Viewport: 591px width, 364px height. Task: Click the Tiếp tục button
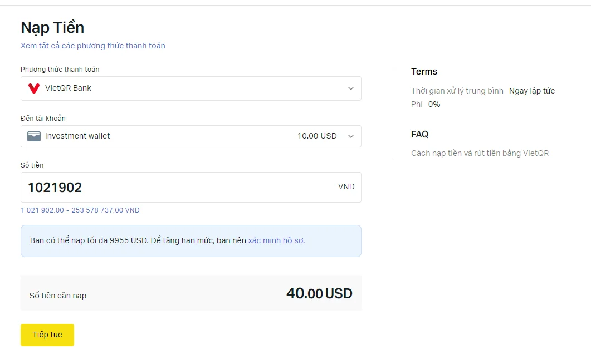47,335
